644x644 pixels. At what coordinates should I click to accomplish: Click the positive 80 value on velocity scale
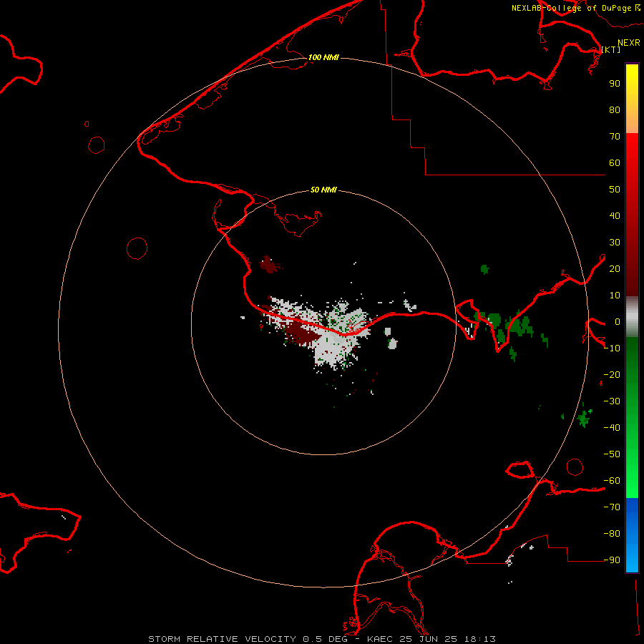615,109
